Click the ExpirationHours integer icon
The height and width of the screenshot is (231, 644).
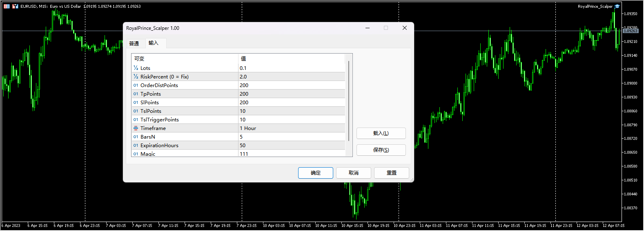coord(136,145)
